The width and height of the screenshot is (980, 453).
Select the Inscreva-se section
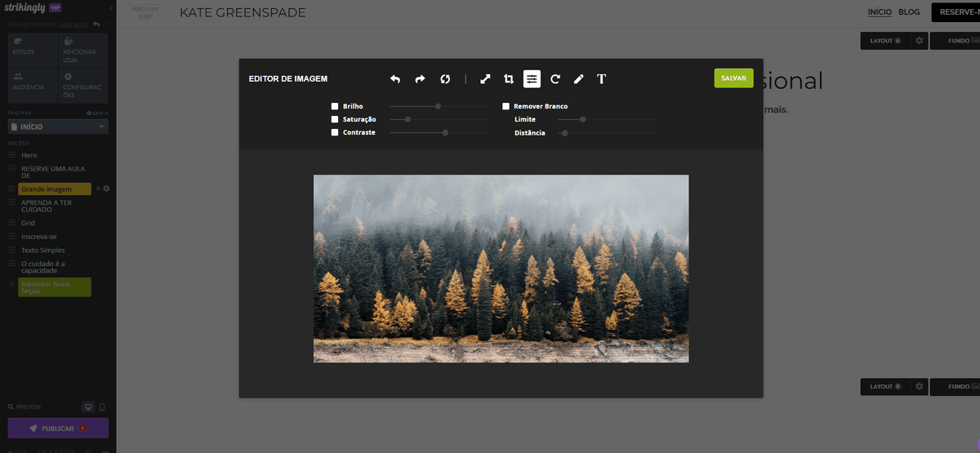point(39,237)
